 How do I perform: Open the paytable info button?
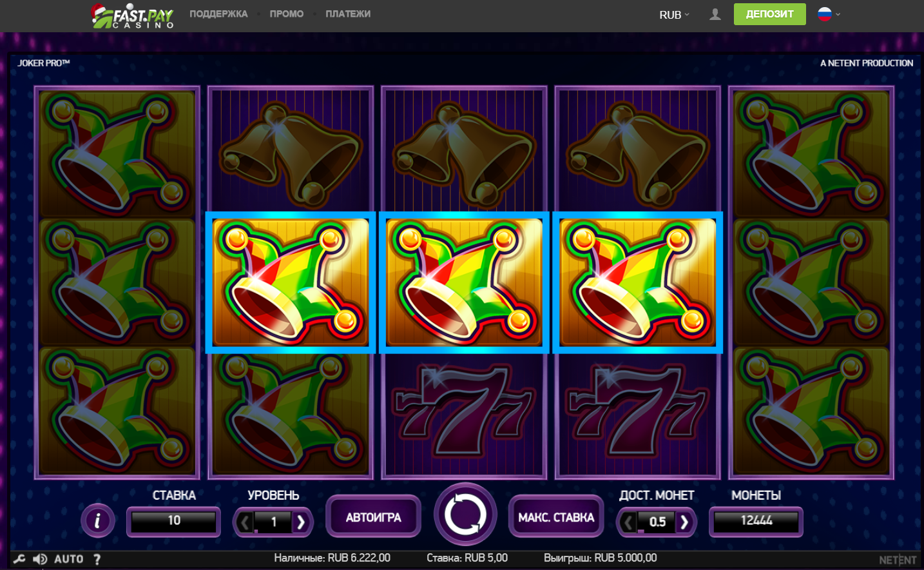pos(98,520)
